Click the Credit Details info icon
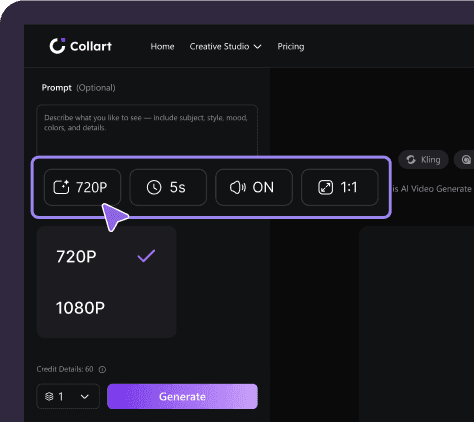This screenshot has width=474, height=422. tap(102, 369)
